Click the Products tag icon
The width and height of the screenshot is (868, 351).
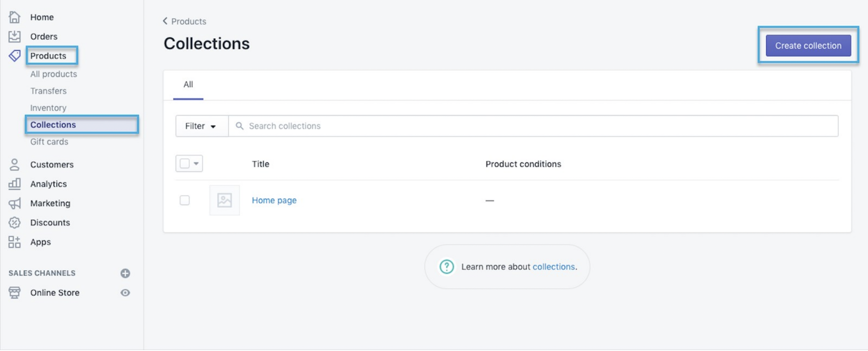[14, 56]
